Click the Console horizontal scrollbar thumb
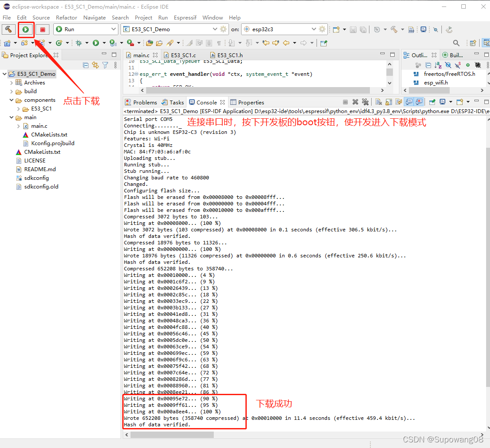The height and width of the screenshot is (448, 490). coord(172,435)
